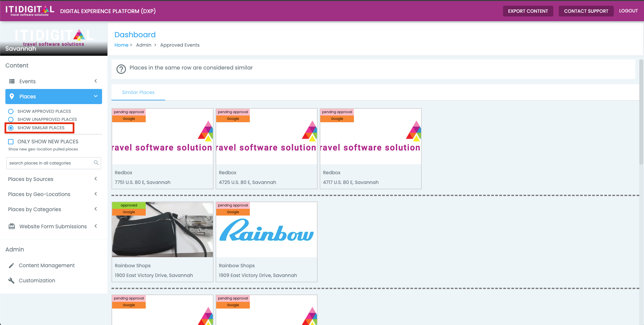Select Show Unapproved Places radio button
This screenshot has width=644, height=325.
(11, 120)
